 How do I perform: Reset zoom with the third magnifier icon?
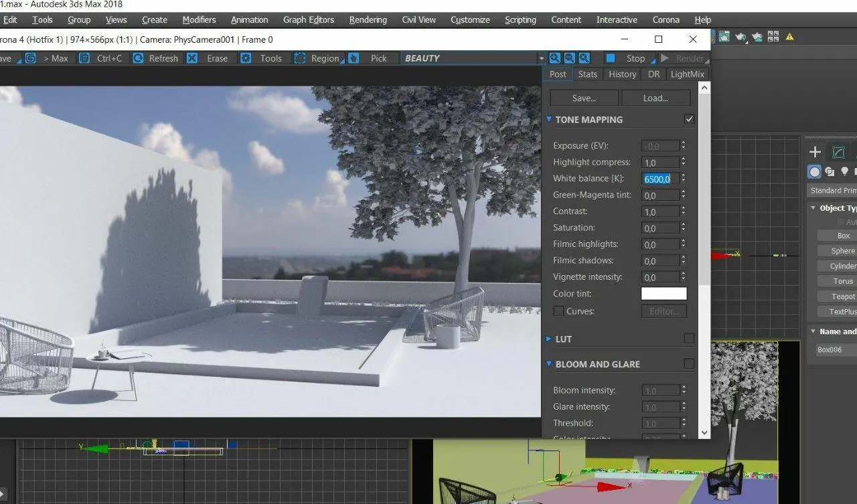pos(585,58)
